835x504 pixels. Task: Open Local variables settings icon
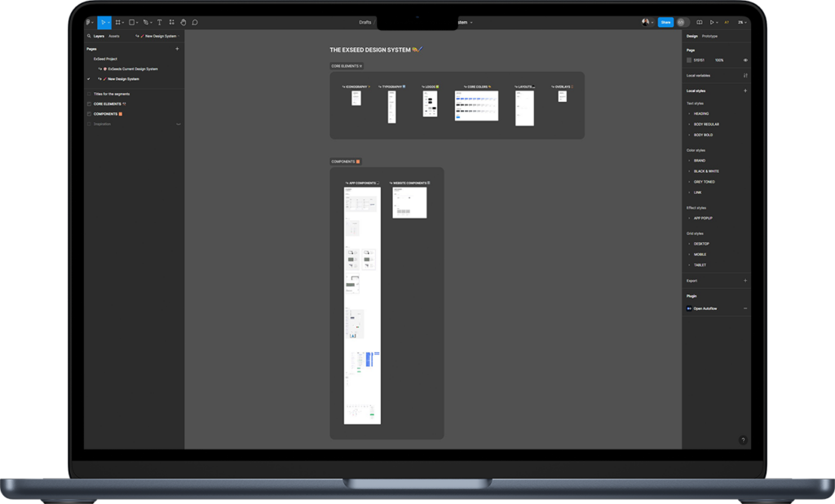click(745, 76)
